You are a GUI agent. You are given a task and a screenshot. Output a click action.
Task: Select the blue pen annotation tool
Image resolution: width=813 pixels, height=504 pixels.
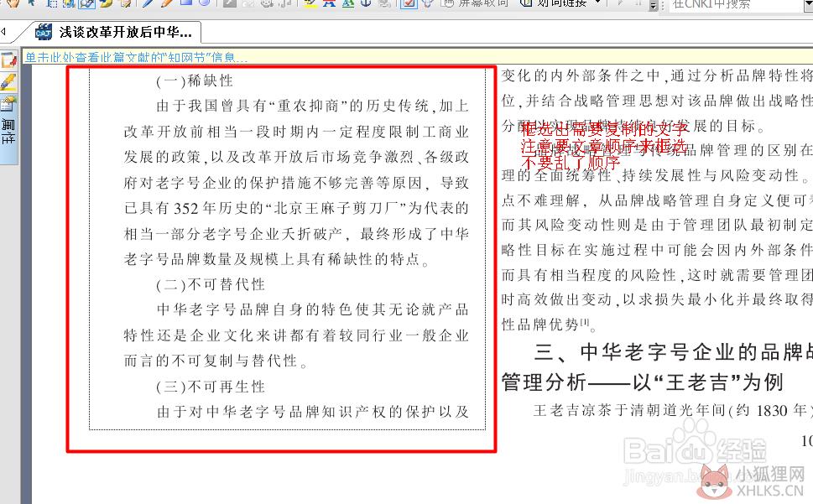click(x=149, y=3)
